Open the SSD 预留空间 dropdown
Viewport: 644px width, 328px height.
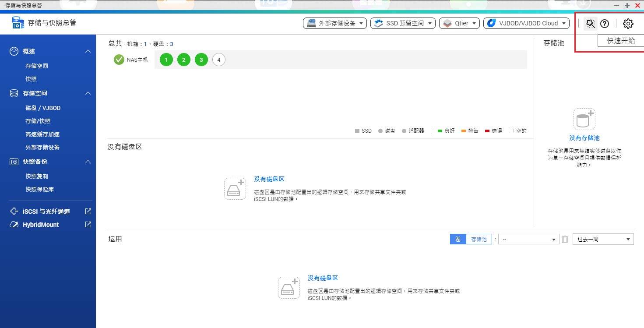402,23
